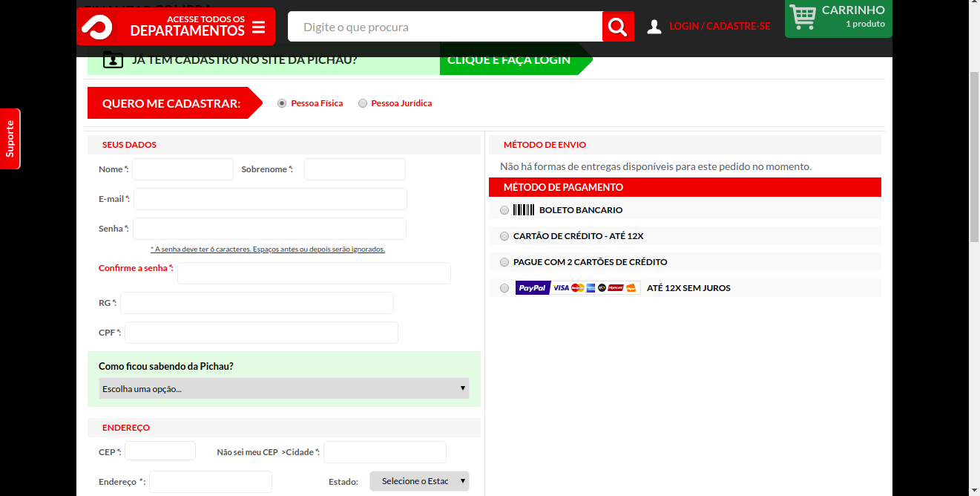Open the shopping cart icon
This screenshot has width=980, height=496.
[x=803, y=16]
